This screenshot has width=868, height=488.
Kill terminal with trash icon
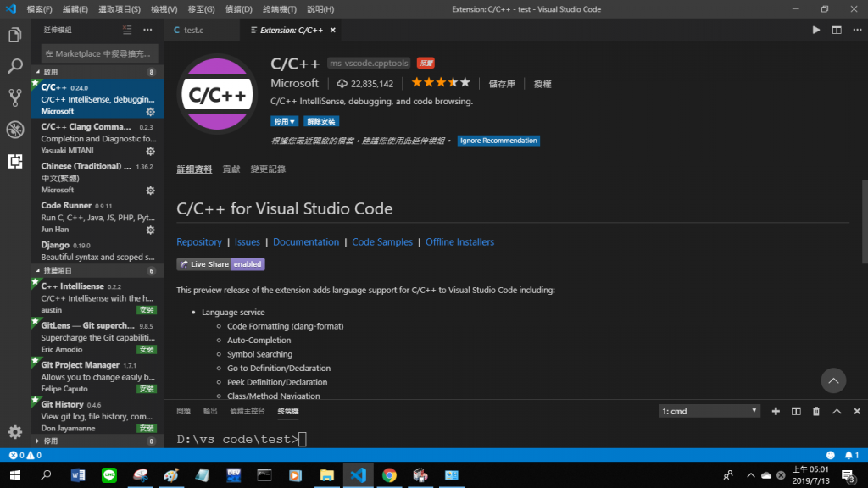pyautogui.click(x=816, y=411)
